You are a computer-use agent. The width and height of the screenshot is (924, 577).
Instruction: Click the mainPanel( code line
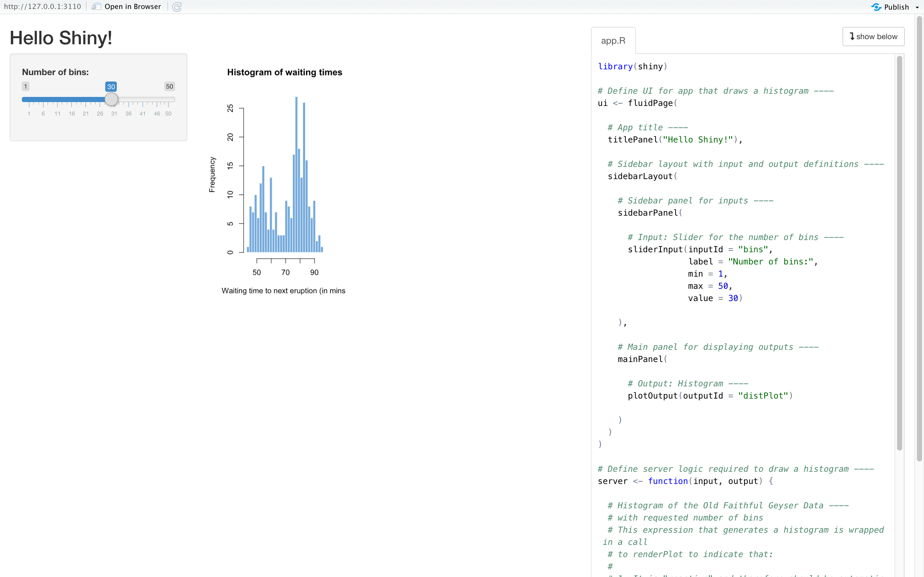coord(642,359)
